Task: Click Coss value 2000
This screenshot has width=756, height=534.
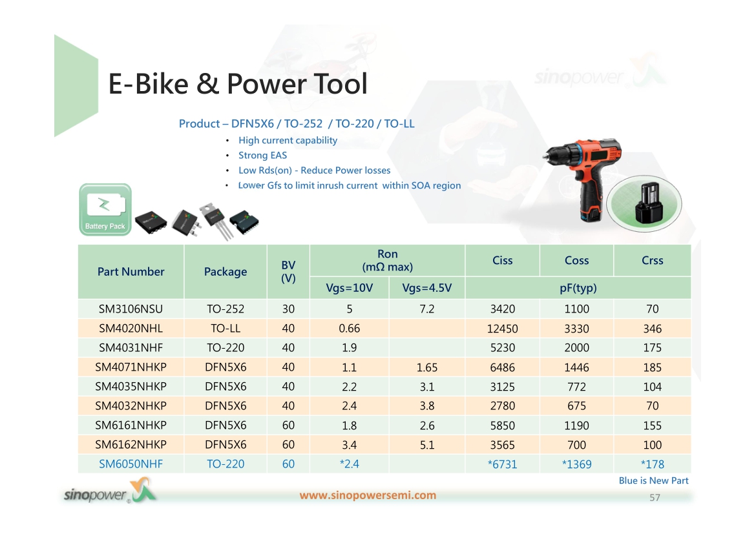Action: (576, 347)
